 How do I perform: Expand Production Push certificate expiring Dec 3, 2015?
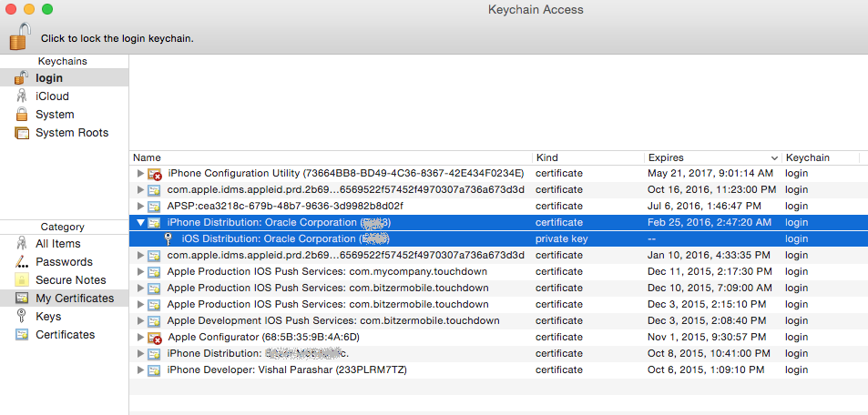point(140,304)
